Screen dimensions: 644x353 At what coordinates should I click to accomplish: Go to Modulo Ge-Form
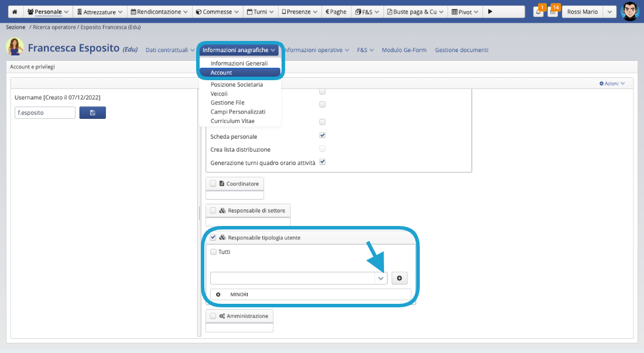click(x=403, y=50)
